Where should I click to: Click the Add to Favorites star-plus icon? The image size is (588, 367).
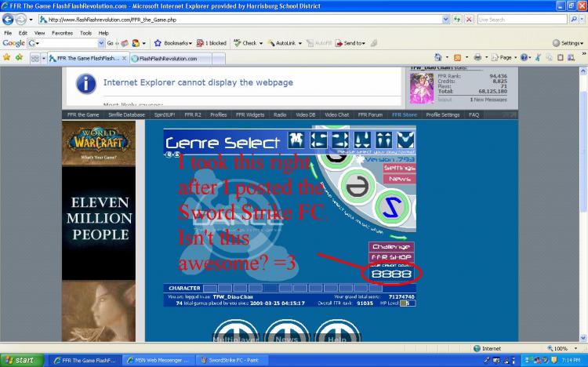pos(19,57)
